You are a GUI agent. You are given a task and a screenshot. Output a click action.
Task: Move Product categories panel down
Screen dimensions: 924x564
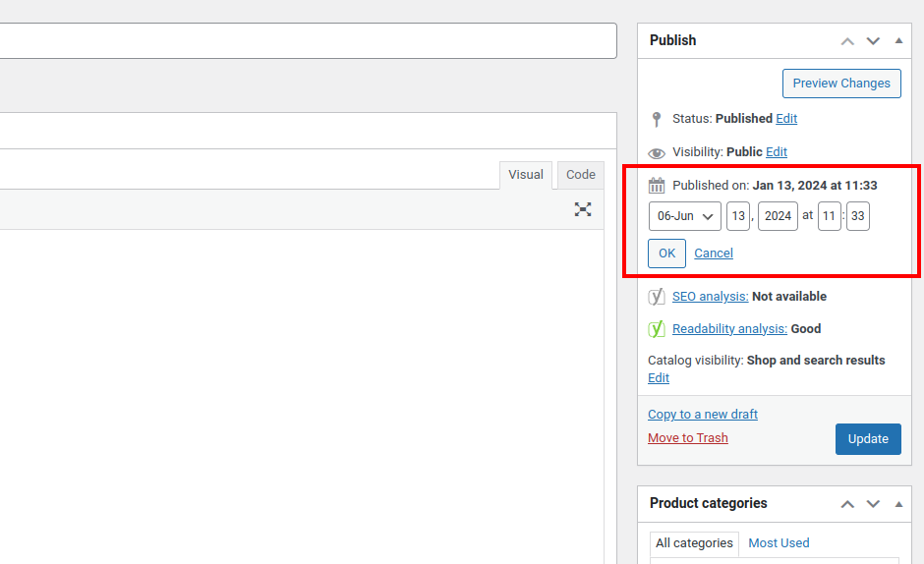873,504
